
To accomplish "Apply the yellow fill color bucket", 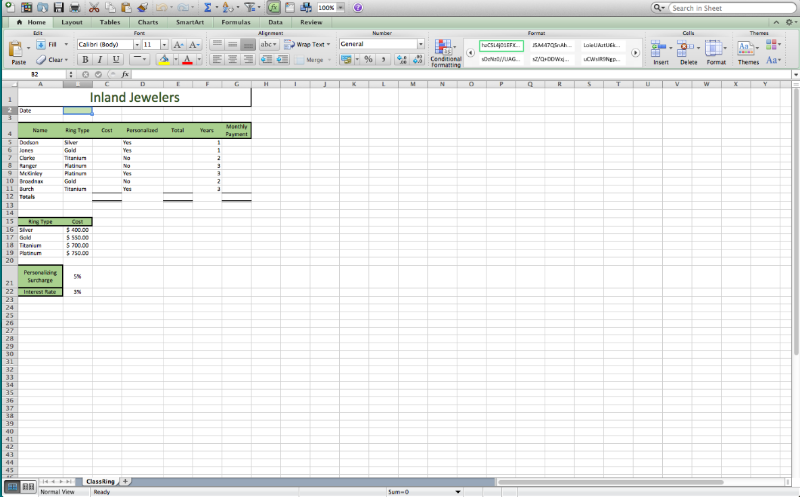I will [164, 59].
